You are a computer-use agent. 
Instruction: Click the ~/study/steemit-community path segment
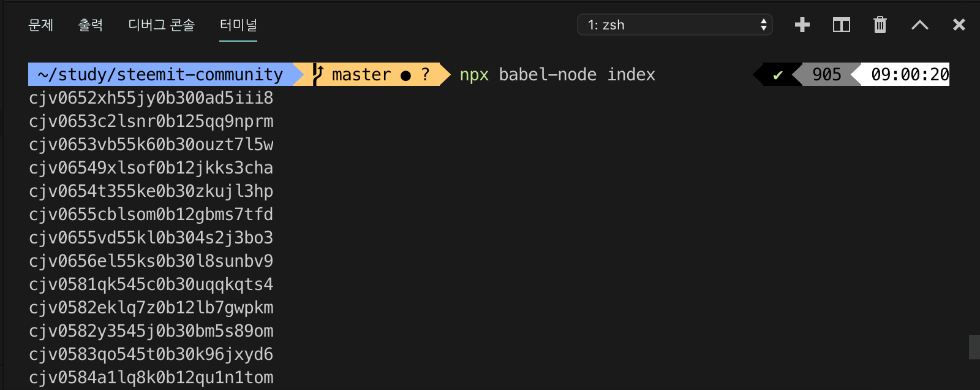point(160,74)
